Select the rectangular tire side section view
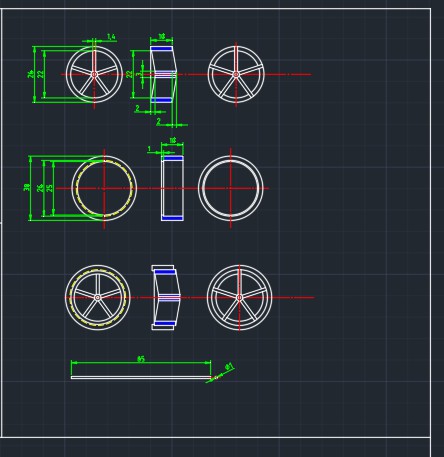The image size is (444, 457). click(x=172, y=188)
